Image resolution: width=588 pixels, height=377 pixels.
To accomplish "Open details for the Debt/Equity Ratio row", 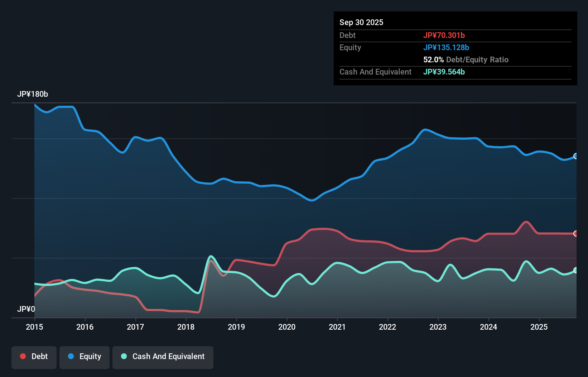I will 466,59.
